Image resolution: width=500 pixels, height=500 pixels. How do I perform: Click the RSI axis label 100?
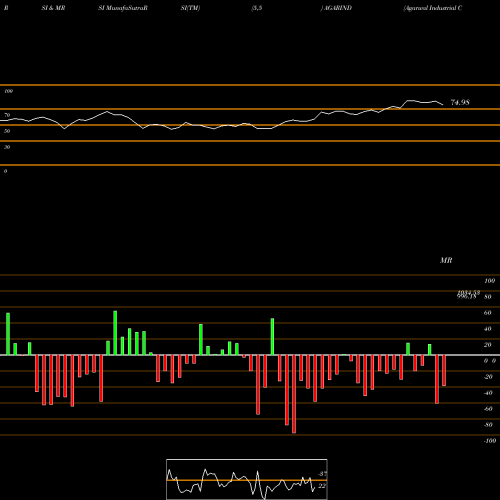[8, 91]
